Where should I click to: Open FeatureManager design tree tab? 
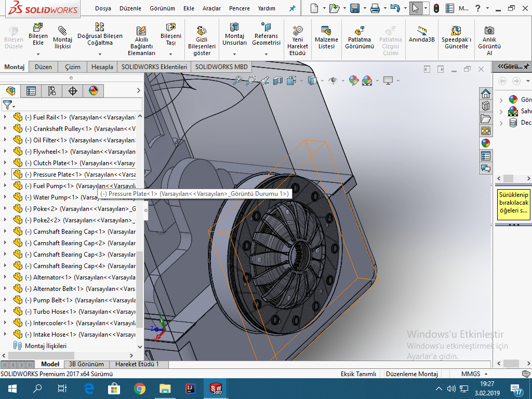point(10,91)
